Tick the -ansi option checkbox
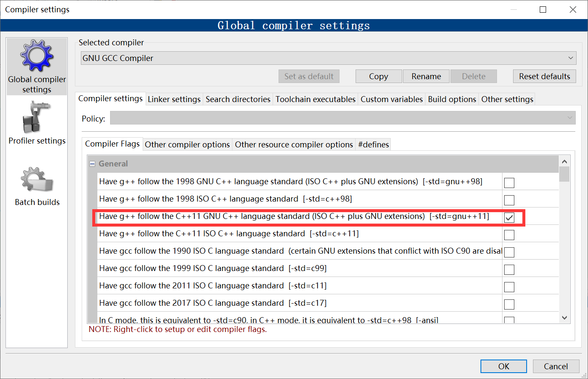 point(509,320)
